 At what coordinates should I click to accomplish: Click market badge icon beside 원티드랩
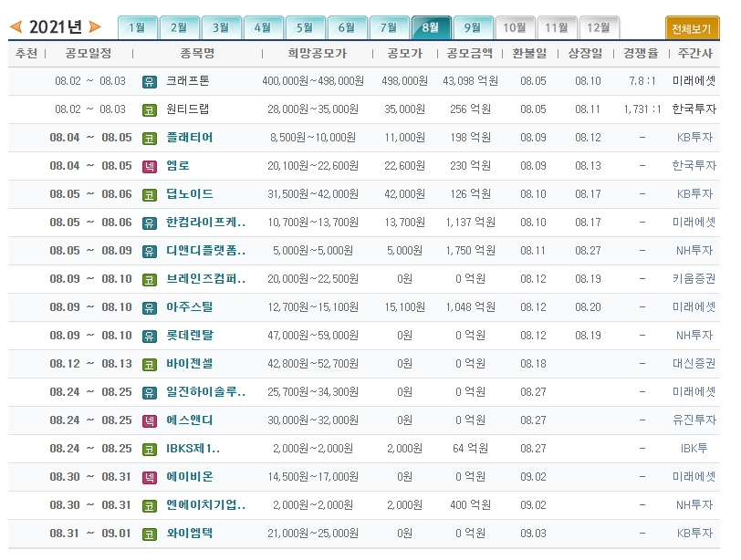[150, 110]
